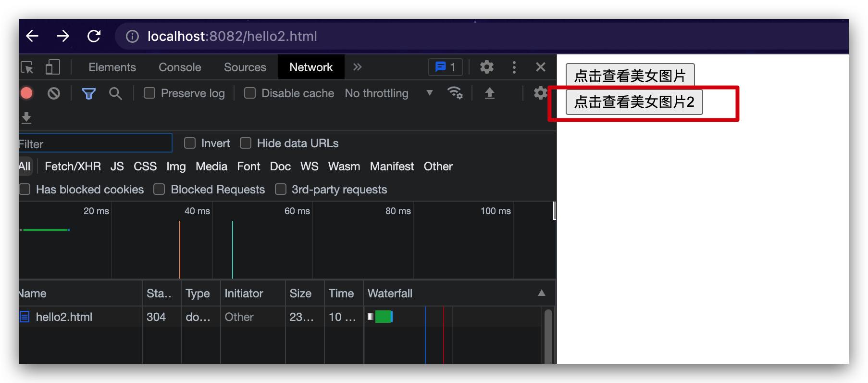Screen dimensions: 868x383
Task: Check Has blocked cookies
Action: (x=25, y=189)
